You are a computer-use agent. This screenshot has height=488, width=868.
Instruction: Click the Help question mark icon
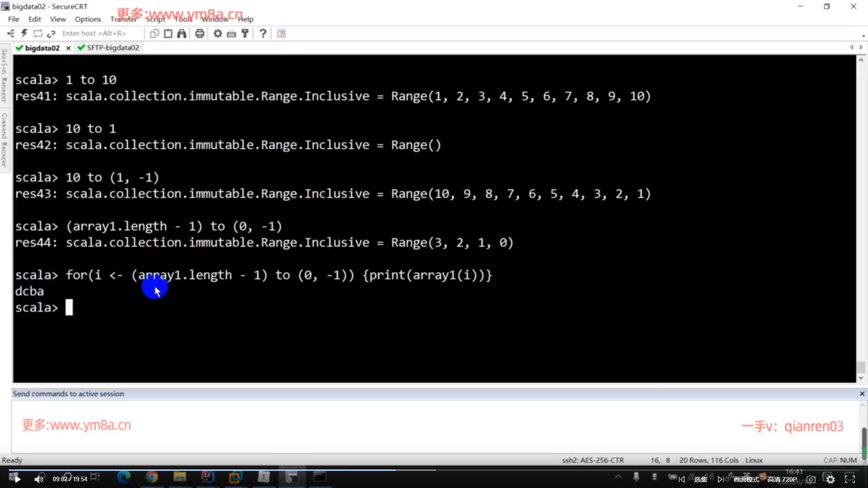[263, 33]
